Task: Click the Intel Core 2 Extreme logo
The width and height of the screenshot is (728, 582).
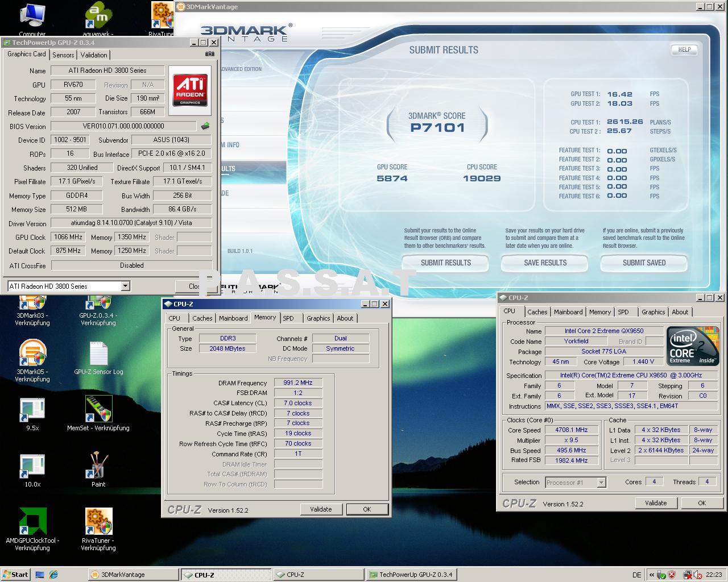Action: coord(693,346)
